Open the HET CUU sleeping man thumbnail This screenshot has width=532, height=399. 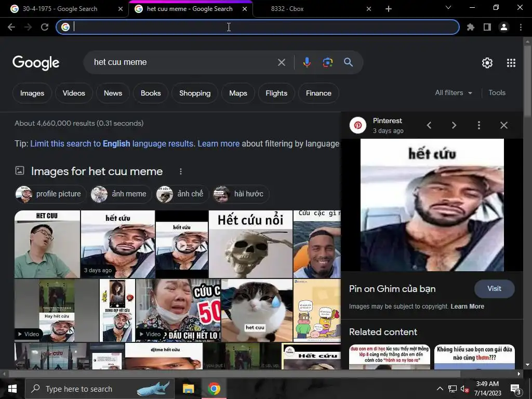[x=47, y=244]
